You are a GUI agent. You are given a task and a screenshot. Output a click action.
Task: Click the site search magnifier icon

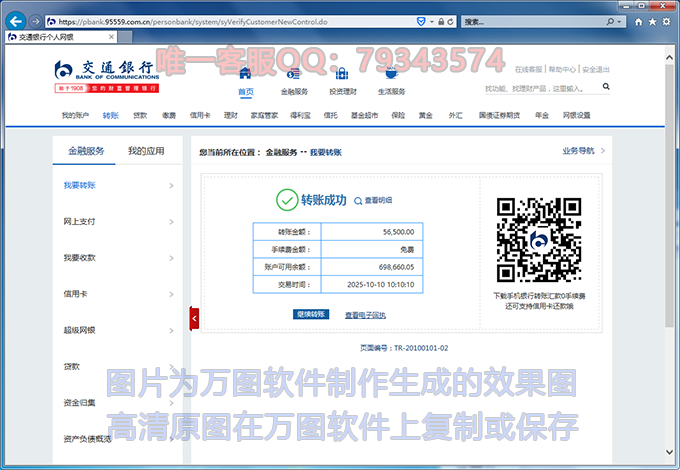coord(606,87)
